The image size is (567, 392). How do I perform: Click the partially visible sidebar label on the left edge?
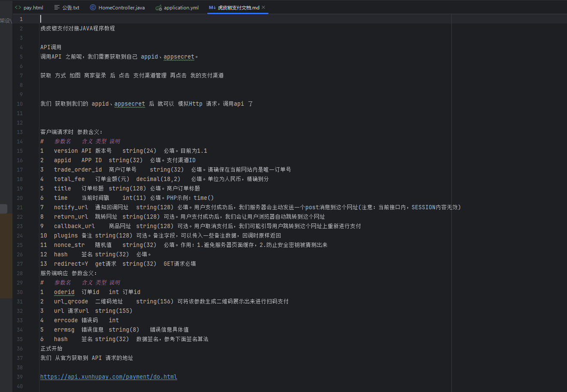click(x=5, y=20)
